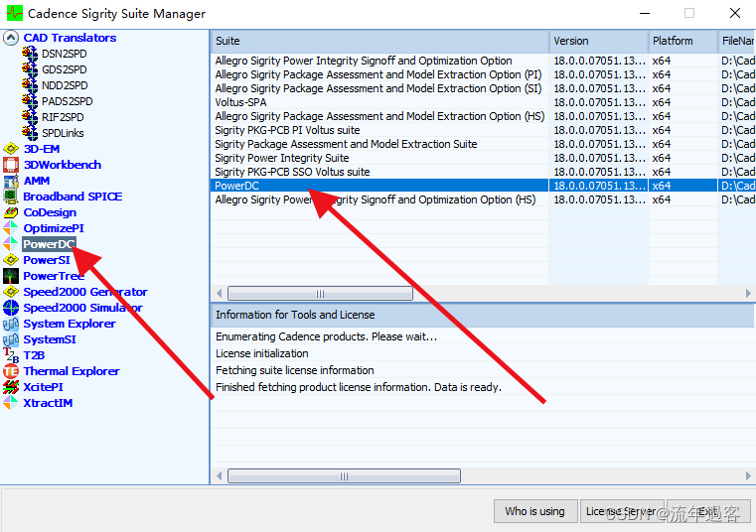Select Sigrity Power Integrity Suite row
The image size is (756, 532).
click(x=379, y=158)
